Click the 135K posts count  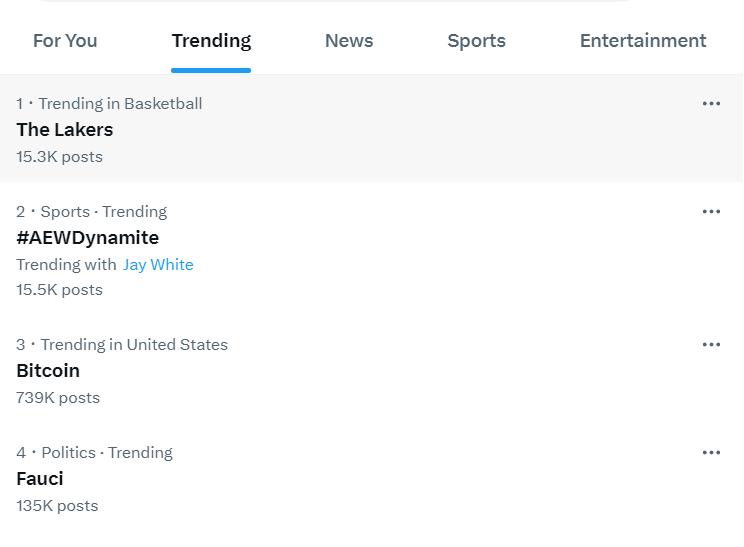tap(57, 506)
